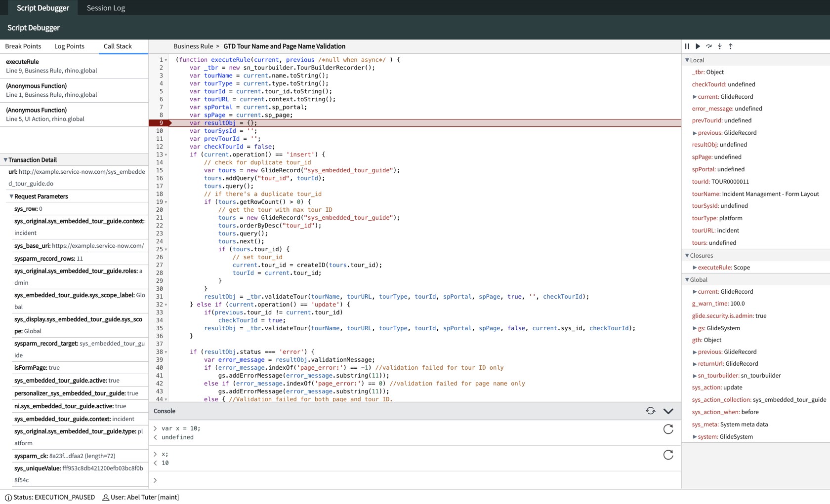
Task: Expand the gs: GlideSystem global variable
Action: click(x=695, y=328)
